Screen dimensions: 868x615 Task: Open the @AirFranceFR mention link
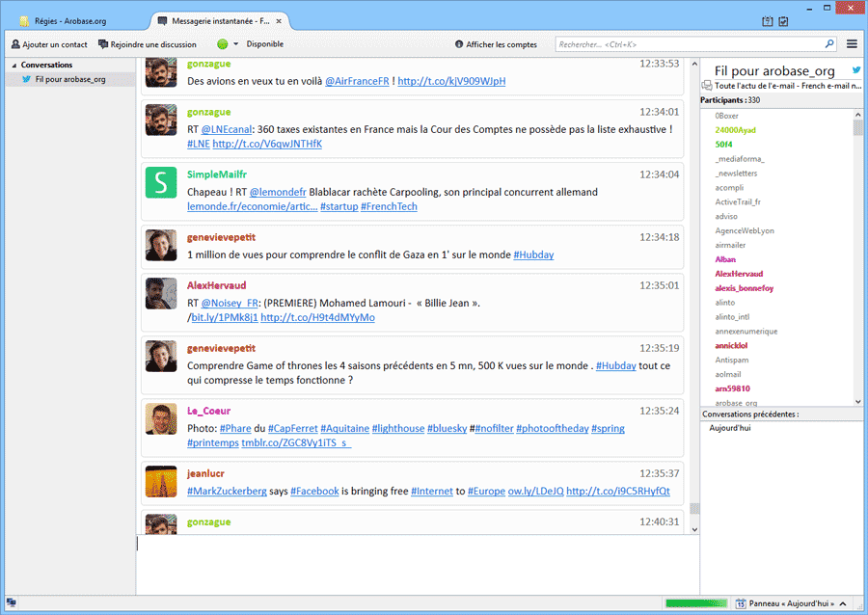(357, 81)
